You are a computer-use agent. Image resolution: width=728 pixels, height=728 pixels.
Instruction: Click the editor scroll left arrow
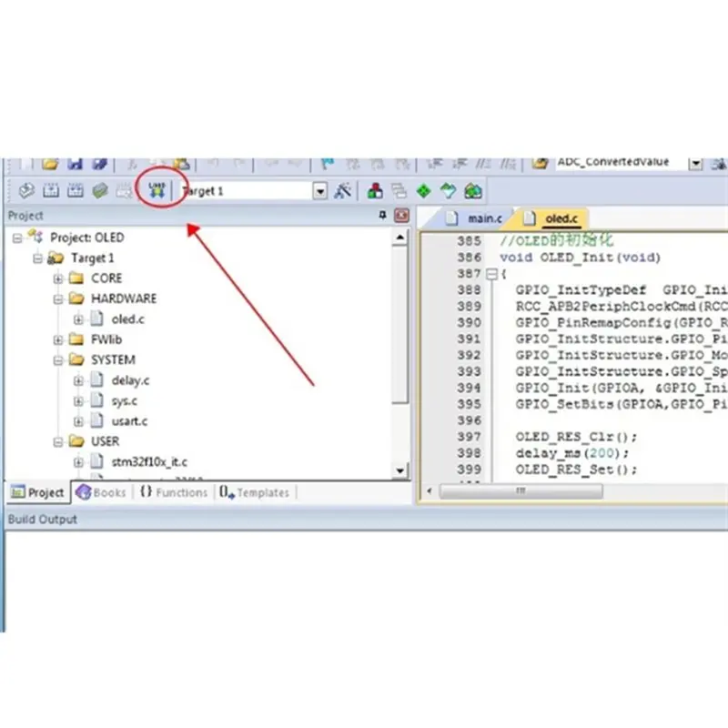coord(429,491)
